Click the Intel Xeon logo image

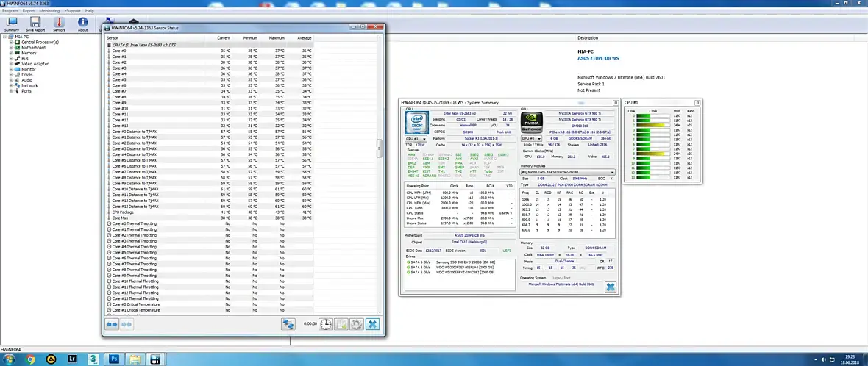[x=418, y=123]
